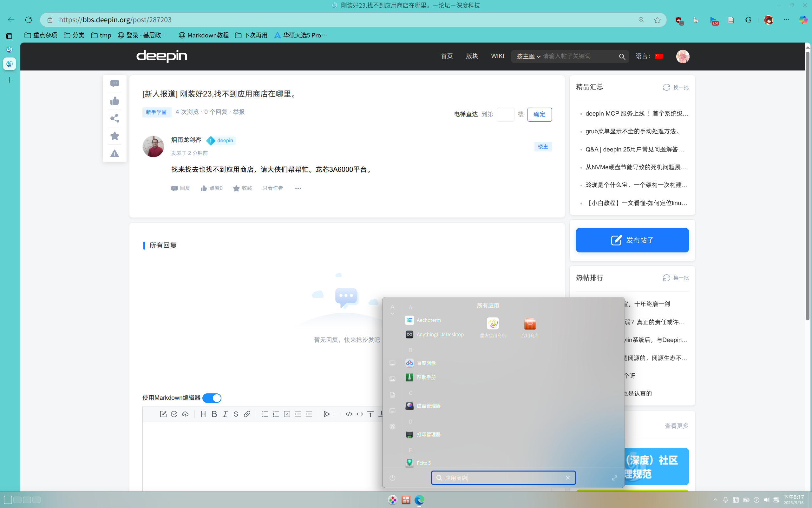Viewport: 812px width, 508px height.
Task: Show hidden system tray icons
Action: (x=715, y=500)
